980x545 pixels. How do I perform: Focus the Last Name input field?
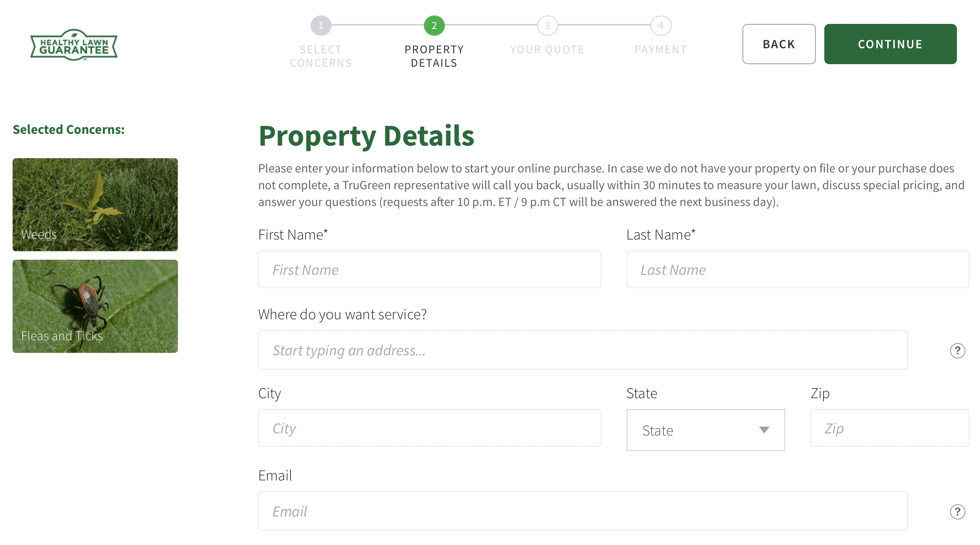(x=797, y=270)
